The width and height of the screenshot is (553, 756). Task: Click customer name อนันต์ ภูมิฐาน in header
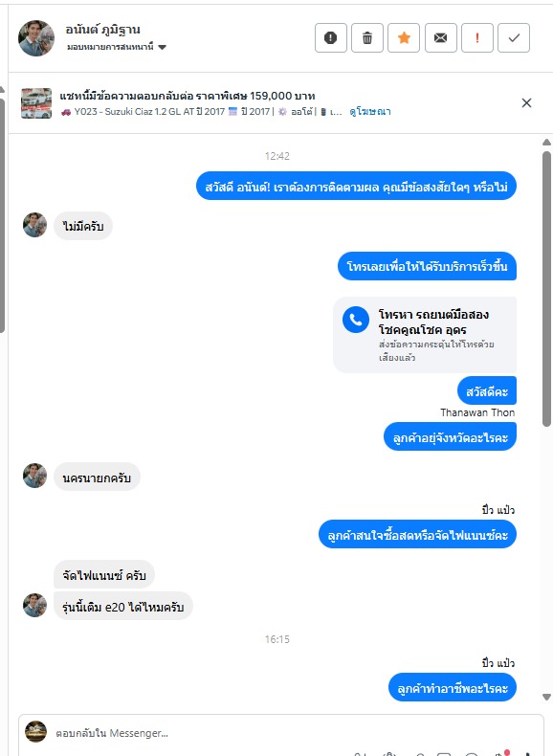click(x=102, y=30)
